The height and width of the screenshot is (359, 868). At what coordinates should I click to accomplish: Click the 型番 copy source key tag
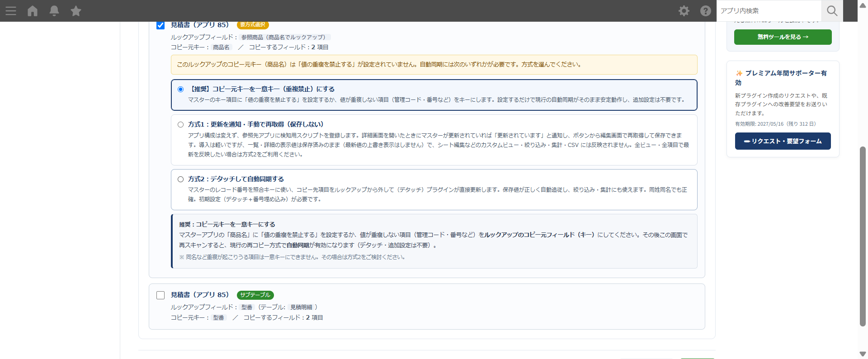point(219,317)
